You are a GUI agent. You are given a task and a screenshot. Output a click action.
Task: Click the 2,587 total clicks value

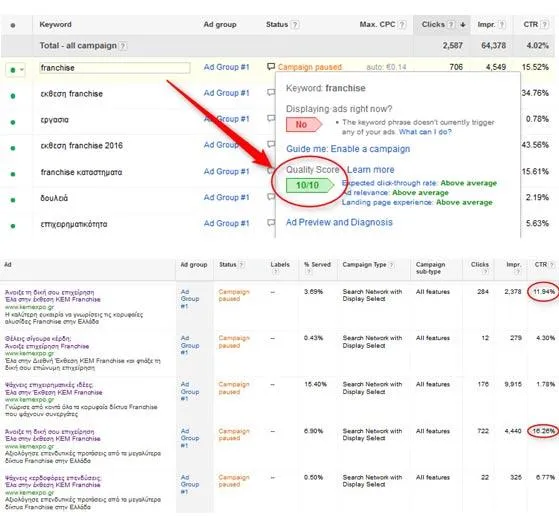coord(453,46)
